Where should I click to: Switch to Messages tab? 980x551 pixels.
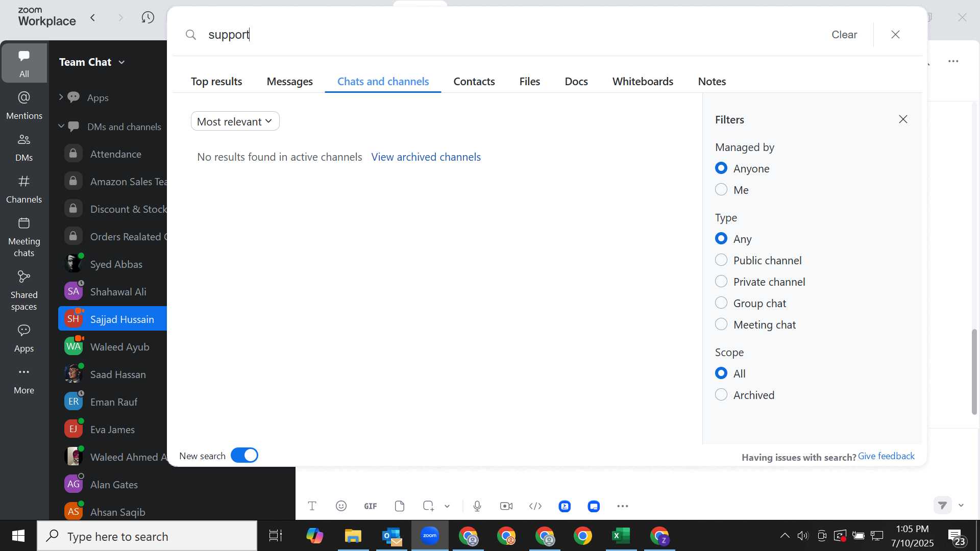(x=289, y=82)
